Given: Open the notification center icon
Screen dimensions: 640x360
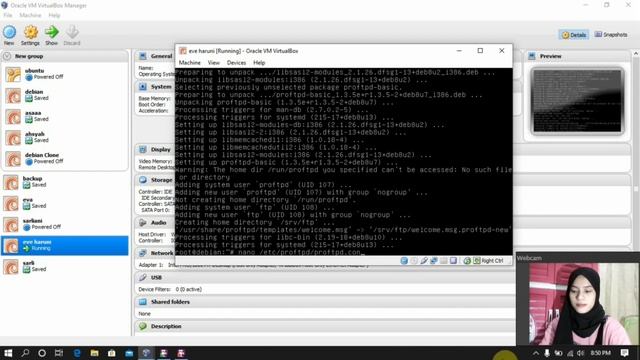Looking at the screenshot, I should (624, 353).
